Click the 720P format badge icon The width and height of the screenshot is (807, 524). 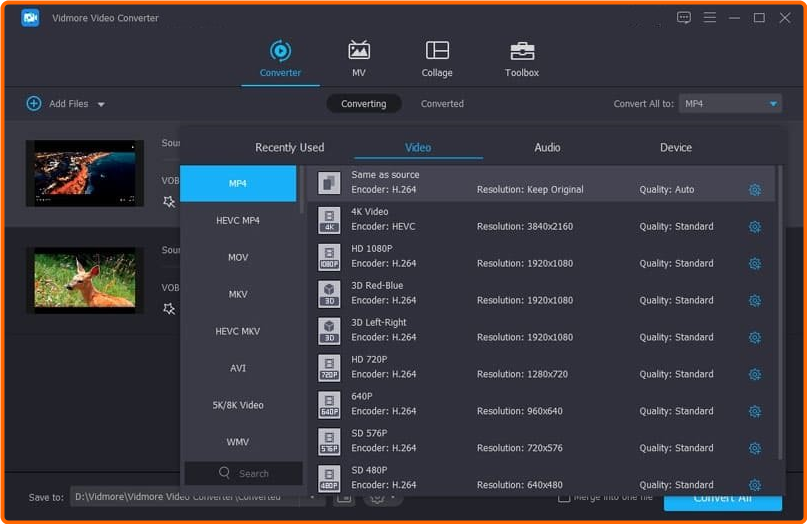pos(329,368)
